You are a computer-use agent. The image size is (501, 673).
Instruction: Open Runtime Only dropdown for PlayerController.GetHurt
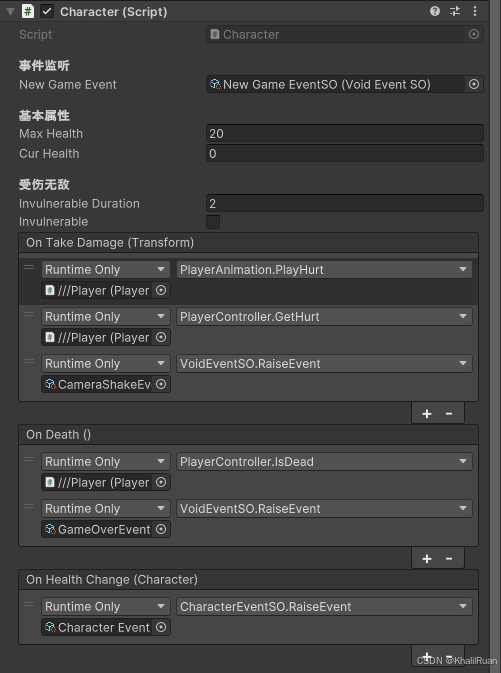[106, 317]
